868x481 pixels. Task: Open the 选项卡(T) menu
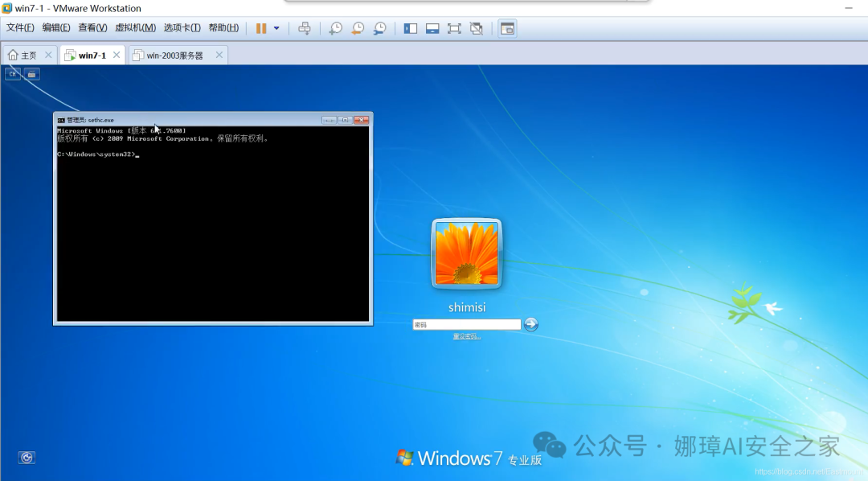point(182,27)
